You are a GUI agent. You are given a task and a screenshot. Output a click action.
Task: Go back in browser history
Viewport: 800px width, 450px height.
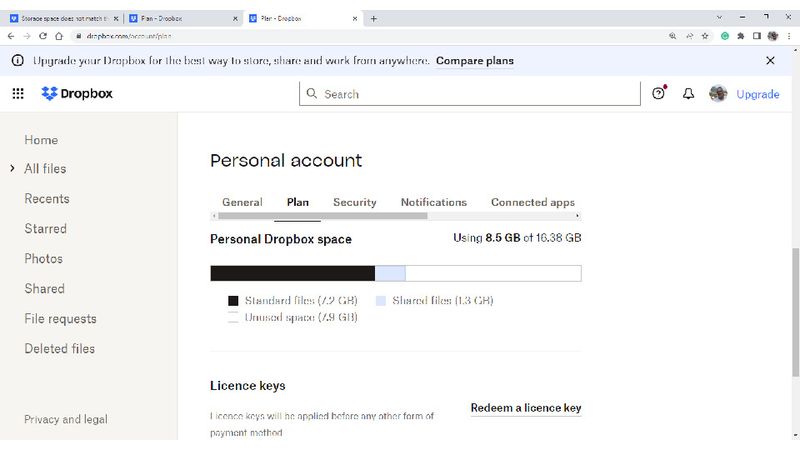pos(11,36)
